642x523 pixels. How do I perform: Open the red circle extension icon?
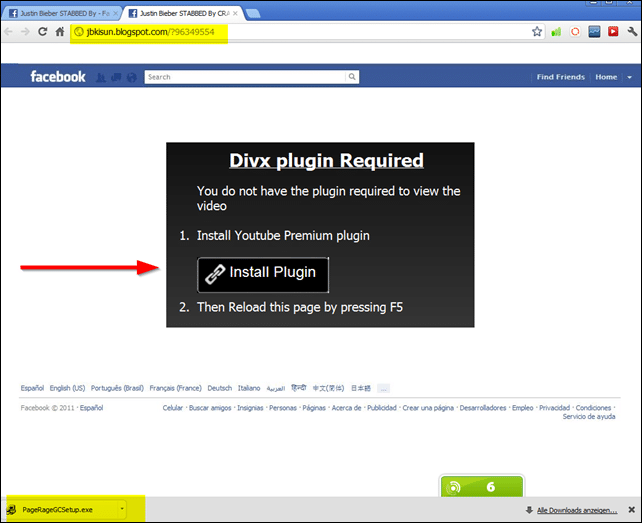pyautogui.click(x=575, y=32)
